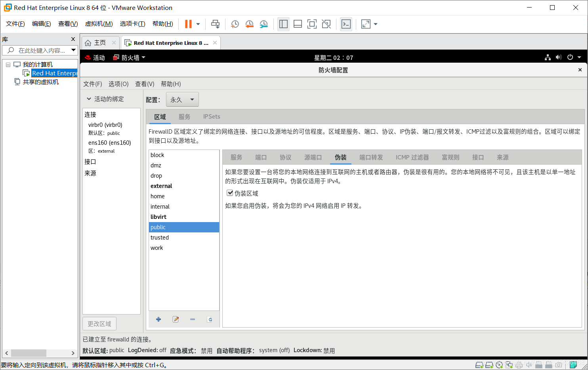Click the volume icon in GNOME top bar
The image size is (588, 370).
(x=559, y=58)
